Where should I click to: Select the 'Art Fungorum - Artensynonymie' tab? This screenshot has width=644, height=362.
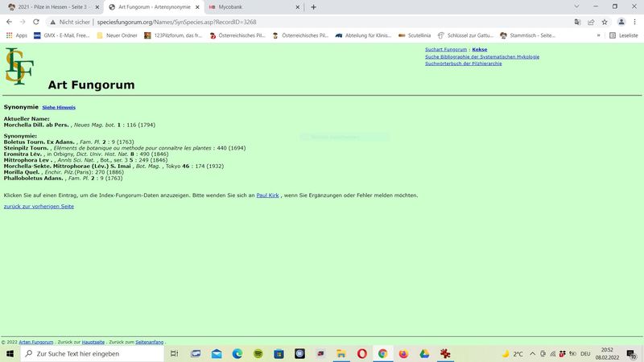tap(154, 7)
